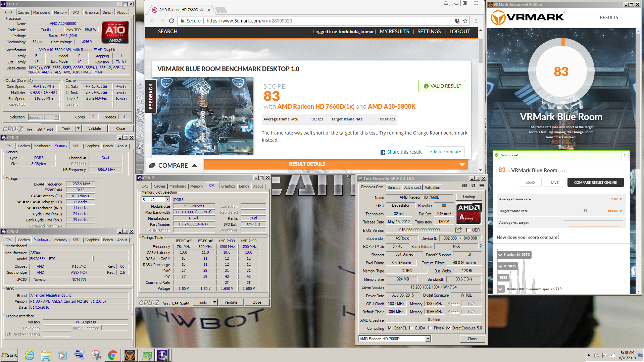Click the Chrome address bar URL
This screenshot has height=362, width=644.
(249, 21)
